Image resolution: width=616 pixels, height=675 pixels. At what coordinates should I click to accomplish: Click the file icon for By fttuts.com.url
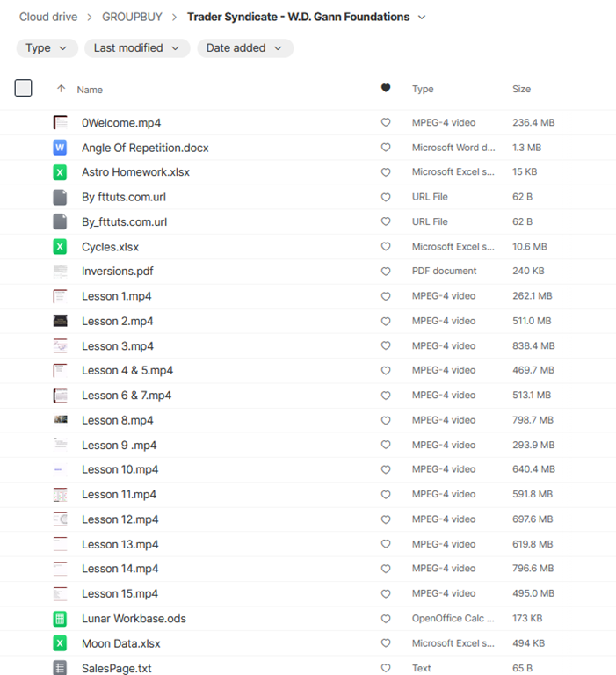(60, 197)
